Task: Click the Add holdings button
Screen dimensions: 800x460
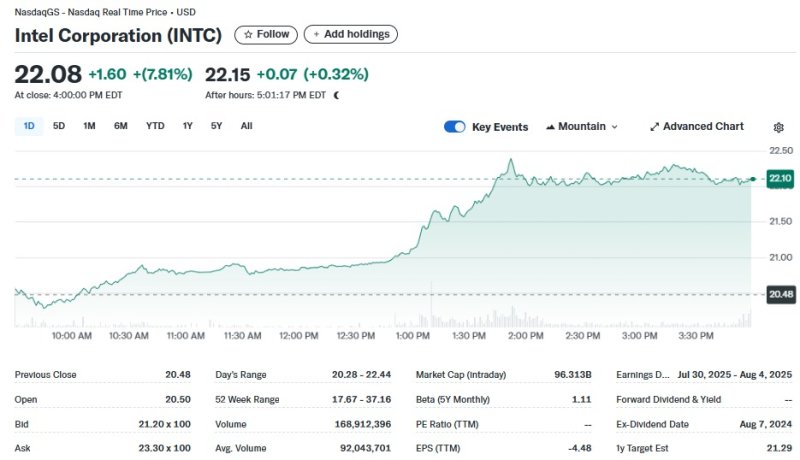Action: pos(351,34)
